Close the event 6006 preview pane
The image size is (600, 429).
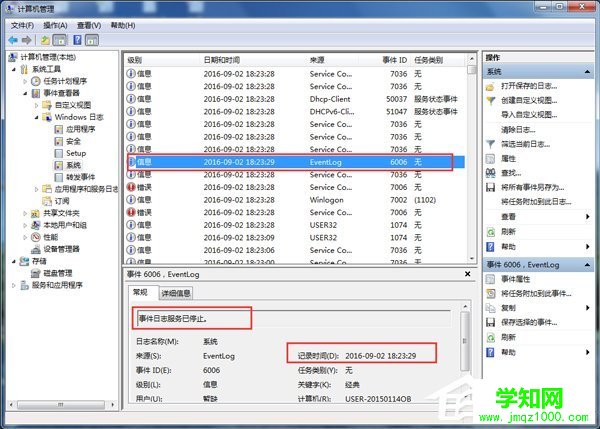(x=467, y=274)
